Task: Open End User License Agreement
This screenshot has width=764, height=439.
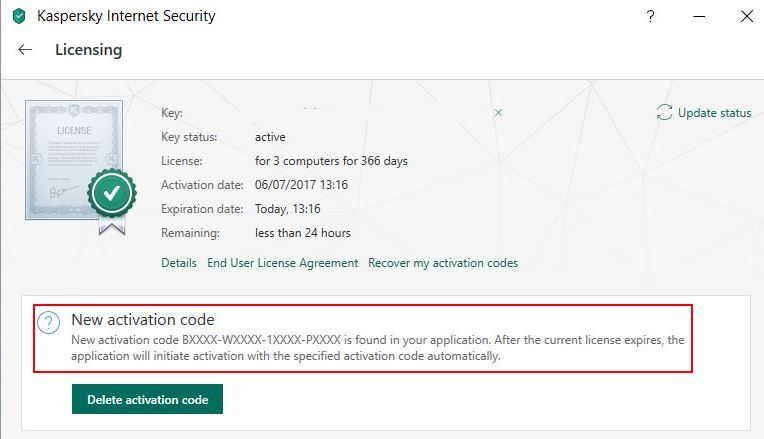Action: [x=283, y=263]
